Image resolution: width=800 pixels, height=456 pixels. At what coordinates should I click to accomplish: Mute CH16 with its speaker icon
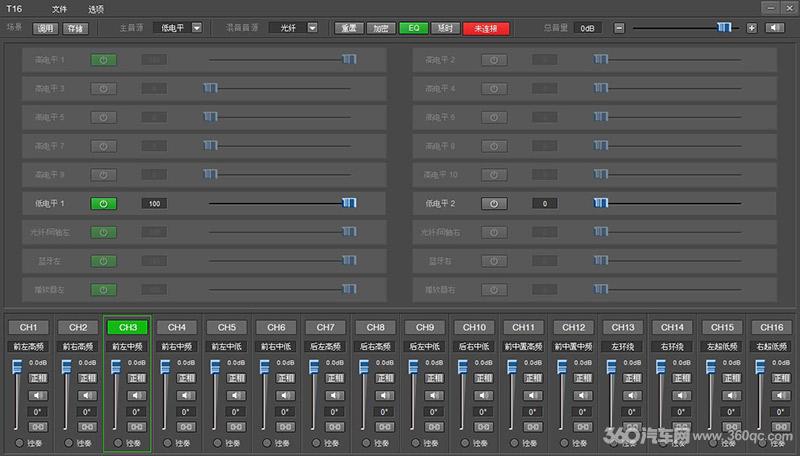tap(781, 395)
